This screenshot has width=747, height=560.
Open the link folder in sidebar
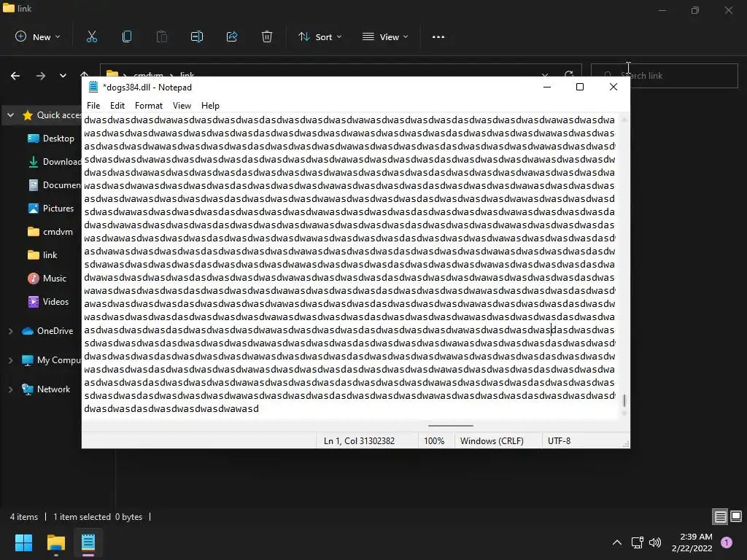click(42, 255)
